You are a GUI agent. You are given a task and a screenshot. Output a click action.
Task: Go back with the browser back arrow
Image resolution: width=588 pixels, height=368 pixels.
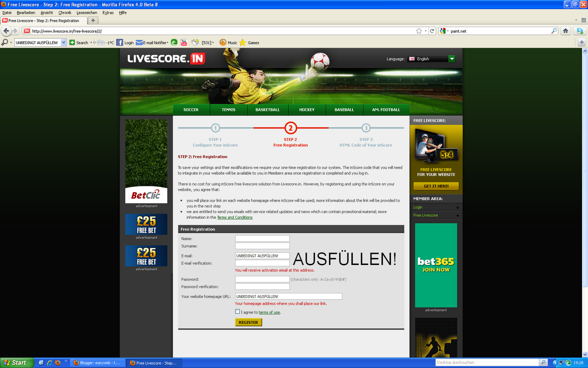[x=6, y=31]
